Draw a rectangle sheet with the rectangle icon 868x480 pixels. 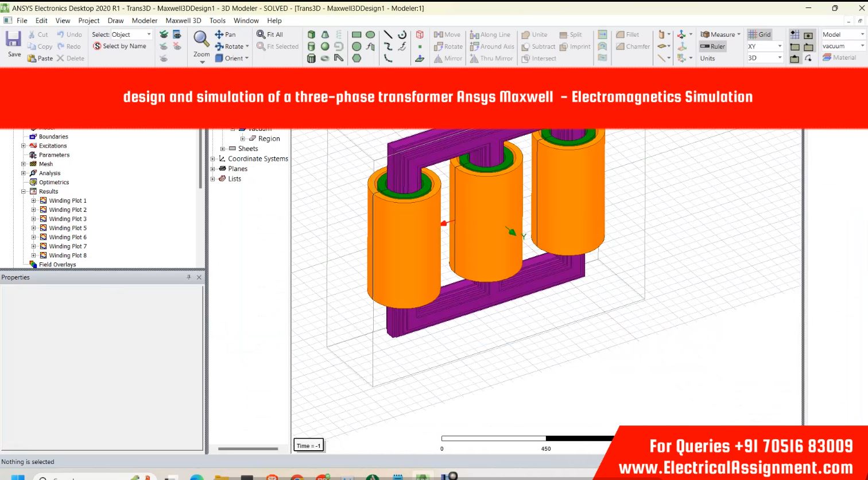[356, 34]
